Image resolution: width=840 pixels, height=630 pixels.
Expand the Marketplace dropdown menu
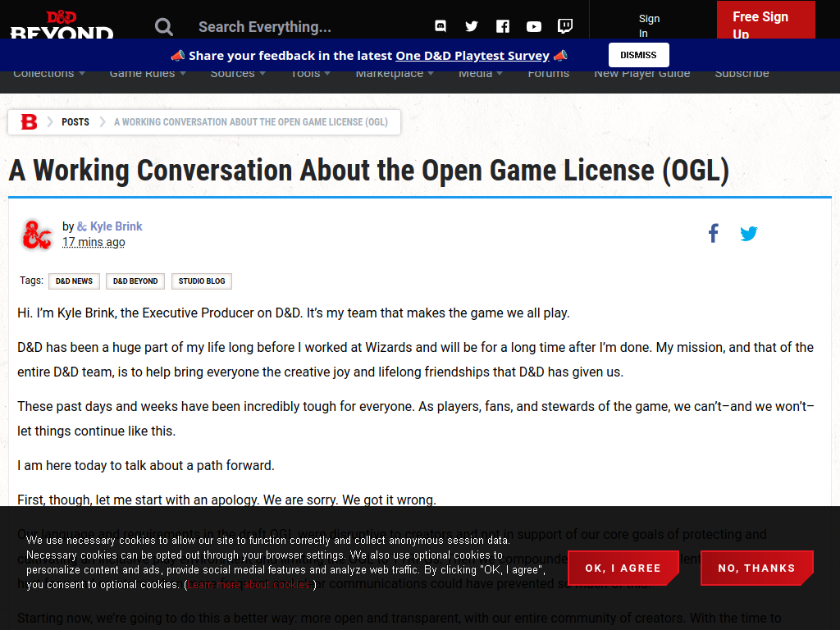tap(395, 74)
